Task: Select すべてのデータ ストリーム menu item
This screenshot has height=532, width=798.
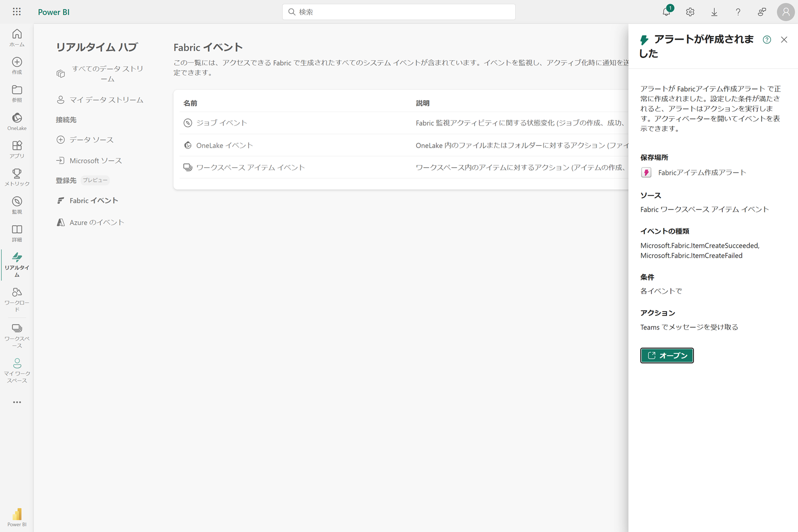Action: pyautogui.click(x=100, y=74)
